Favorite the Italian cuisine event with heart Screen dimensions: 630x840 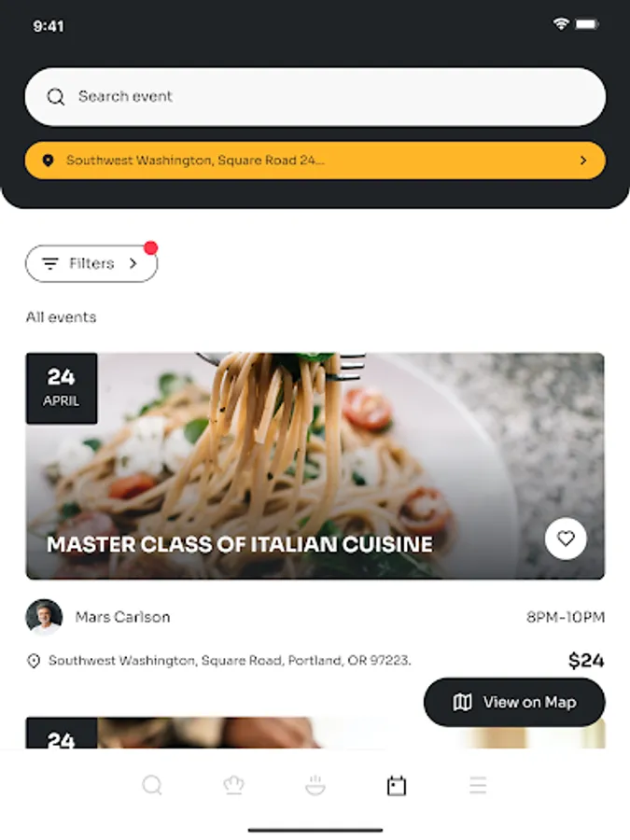(566, 539)
